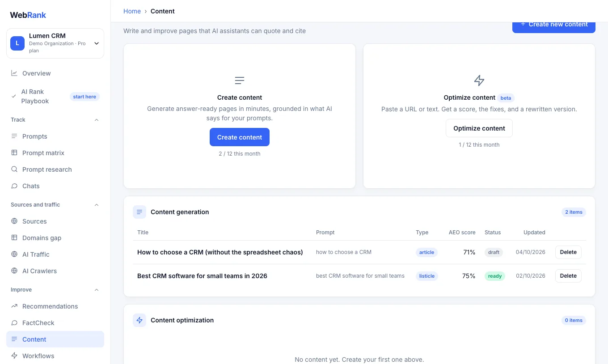Click the lightning icon above Optimize content
The height and width of the screenshot is (364, 608).
coord(479,80)
